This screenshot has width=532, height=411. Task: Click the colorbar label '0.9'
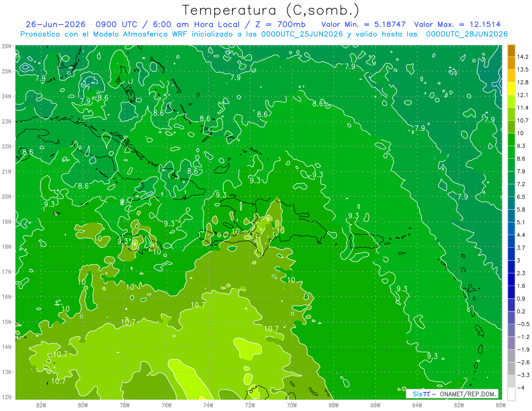[522, 298]
